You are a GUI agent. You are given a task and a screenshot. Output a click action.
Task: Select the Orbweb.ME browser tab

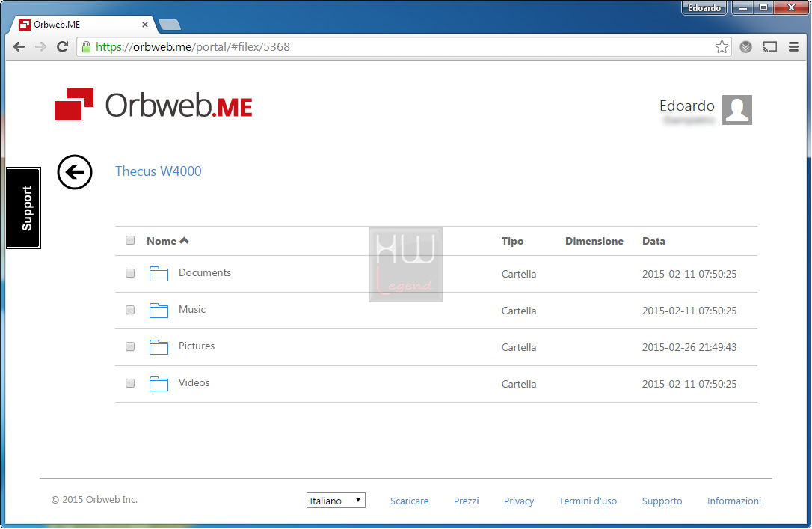(x=83, y=25)
